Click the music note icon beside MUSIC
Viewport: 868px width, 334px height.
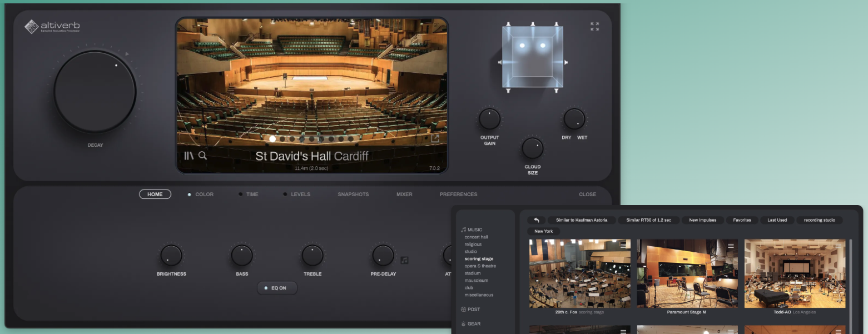pyautogui.click(x=463, y=230)
